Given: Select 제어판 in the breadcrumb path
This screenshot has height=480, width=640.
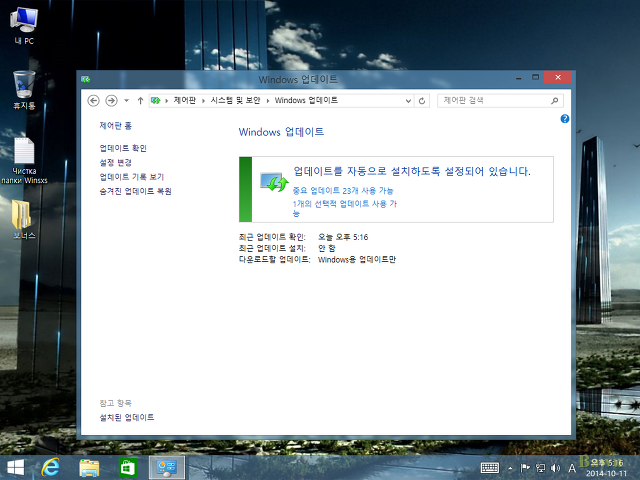Looking at the screenshot, I should click(x=184, y=100).
